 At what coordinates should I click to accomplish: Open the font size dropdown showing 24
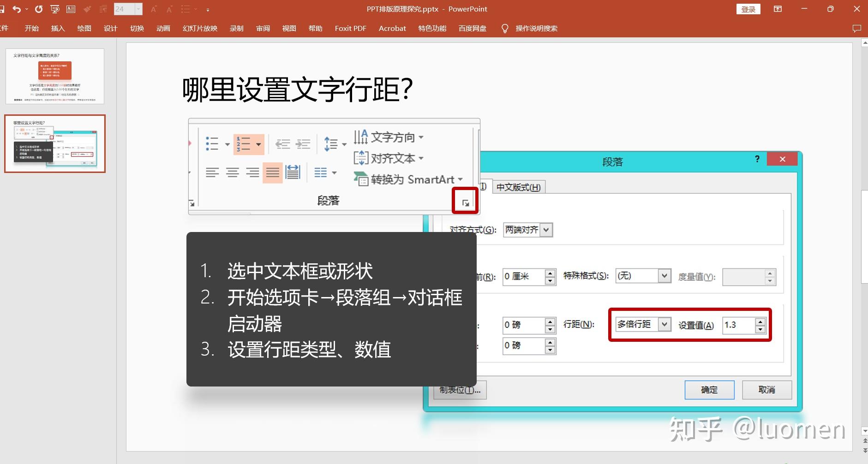point(138,9)
